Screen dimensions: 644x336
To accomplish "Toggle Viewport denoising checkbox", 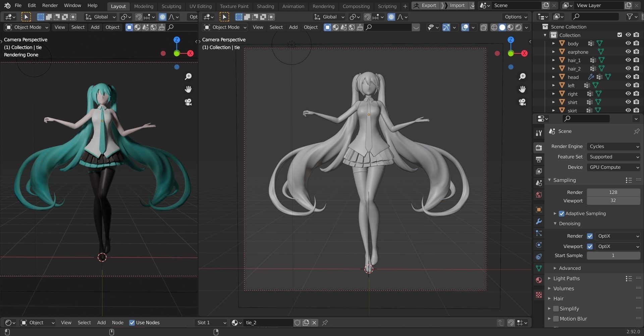I will tap(590, 246).
